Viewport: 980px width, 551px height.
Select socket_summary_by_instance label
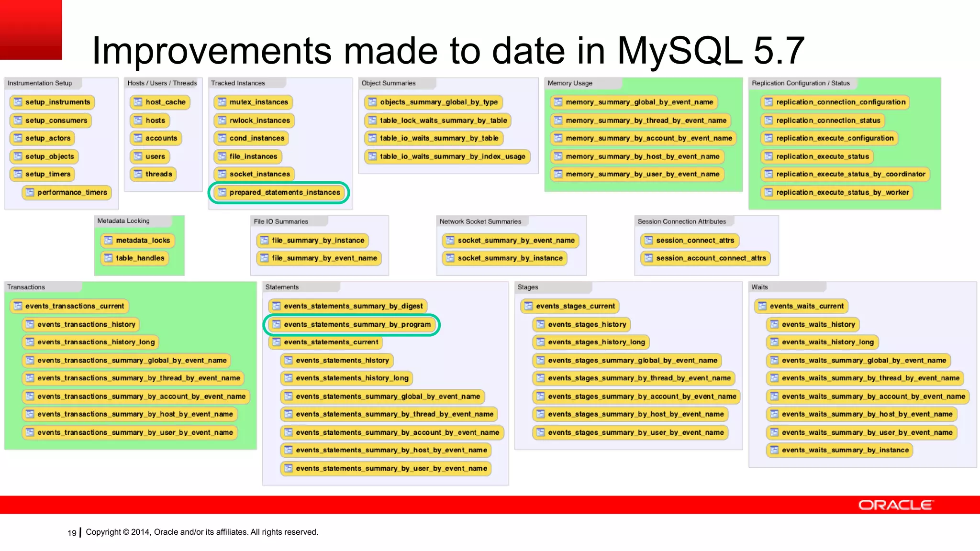tap(510, 258)
